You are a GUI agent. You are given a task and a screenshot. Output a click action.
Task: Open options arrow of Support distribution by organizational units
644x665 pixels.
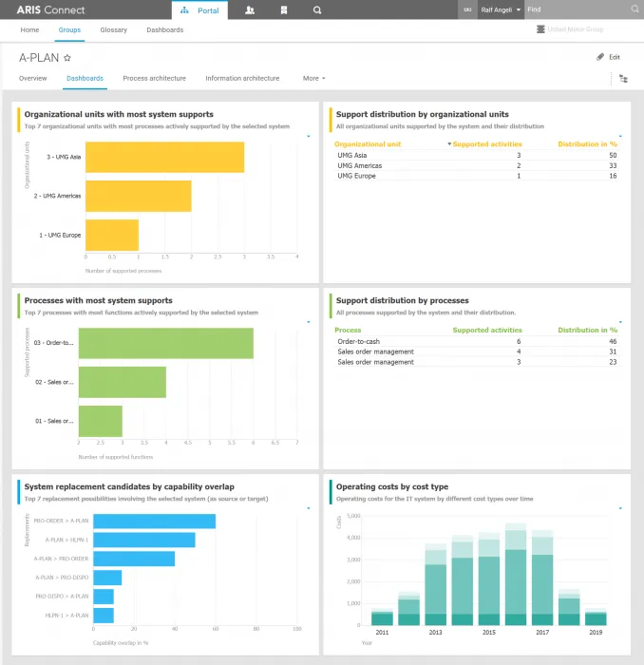coord(620,136)
